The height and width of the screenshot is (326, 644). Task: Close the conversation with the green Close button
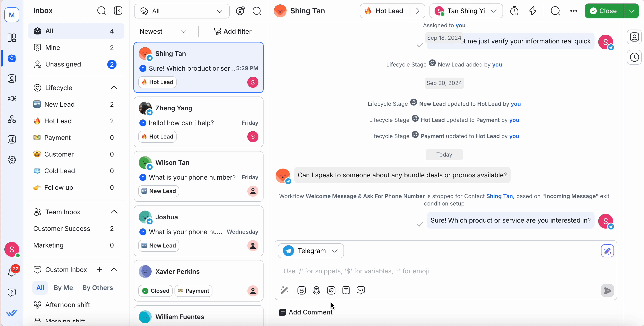click(x=604, y=11)
